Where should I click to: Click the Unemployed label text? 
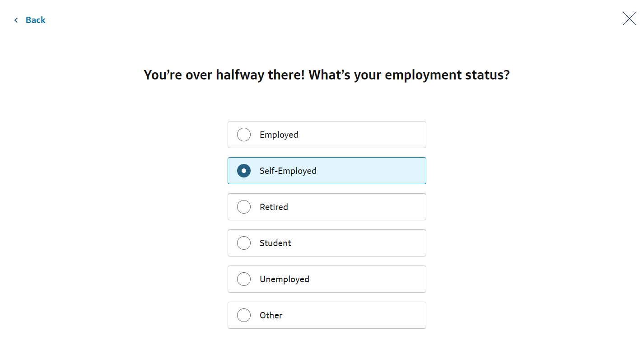tap(284, 280)
